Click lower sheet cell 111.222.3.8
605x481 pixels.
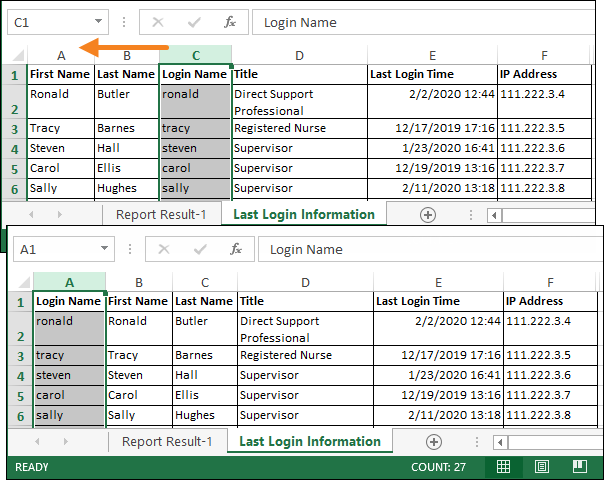[550, 415]
